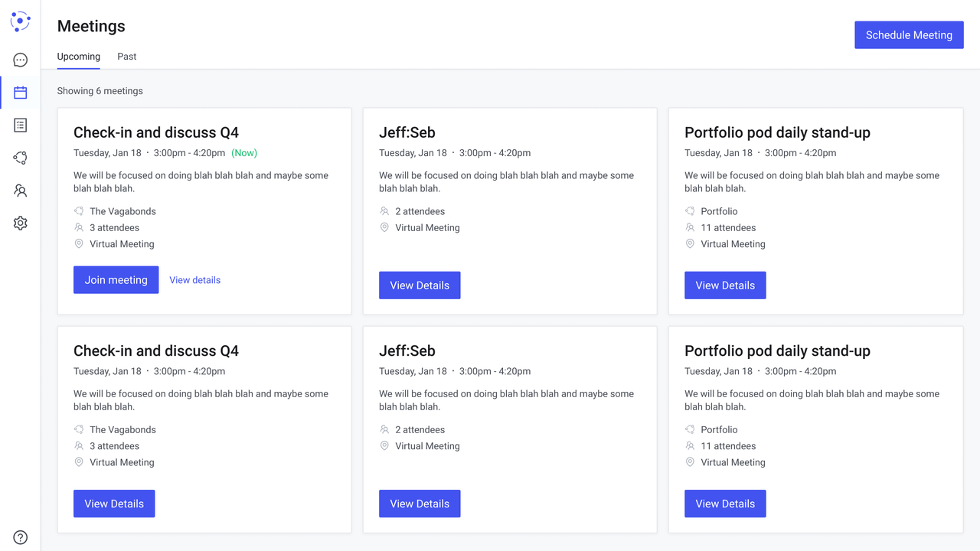Click the app logo in the sidebar
The height and width of the screenshot is (551, 980).
(x=20, y=21)
